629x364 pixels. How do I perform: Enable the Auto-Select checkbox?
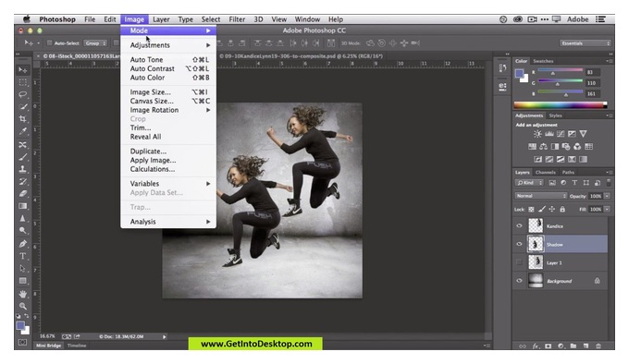(x=50, y=42)
